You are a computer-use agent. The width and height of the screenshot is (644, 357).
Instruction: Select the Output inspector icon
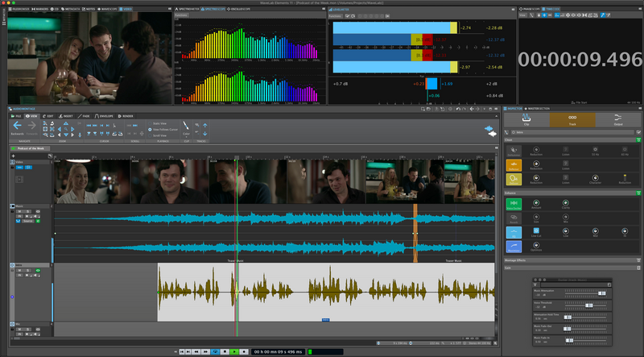(617, 119)
